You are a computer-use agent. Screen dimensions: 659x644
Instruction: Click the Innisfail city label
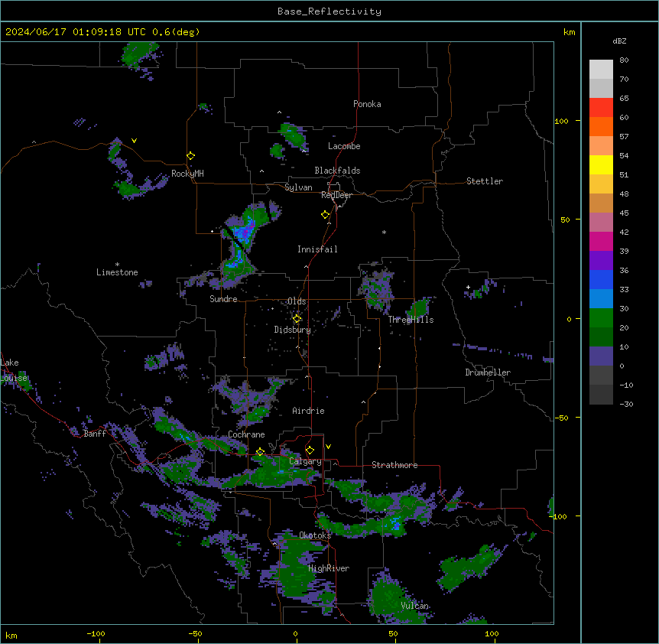[x=317, y=249]
